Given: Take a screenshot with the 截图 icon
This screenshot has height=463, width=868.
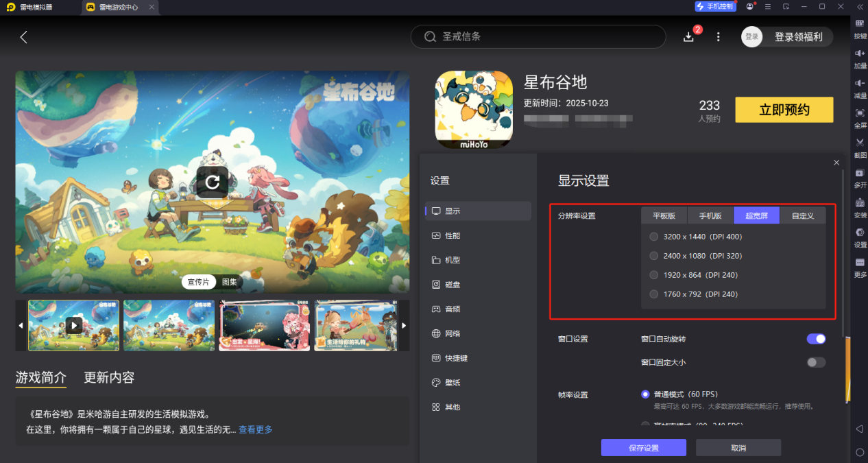Looking at the screenshot, I should (860, 146).
